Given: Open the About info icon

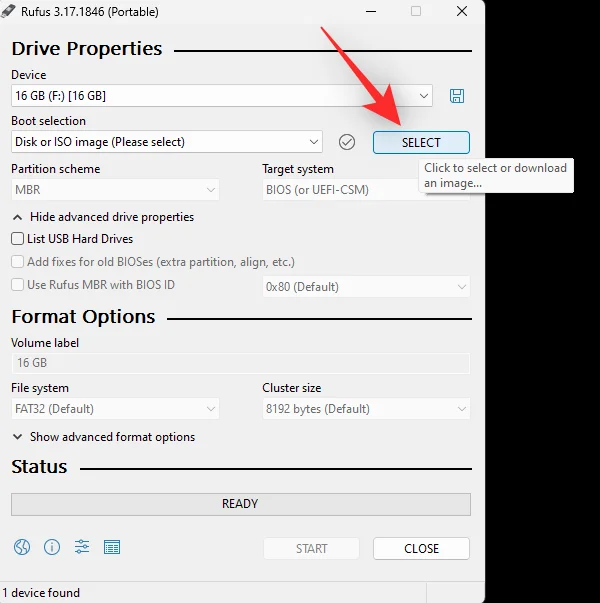Looking at the screenshot, I should pyautogui.click(x=52, y=547).
